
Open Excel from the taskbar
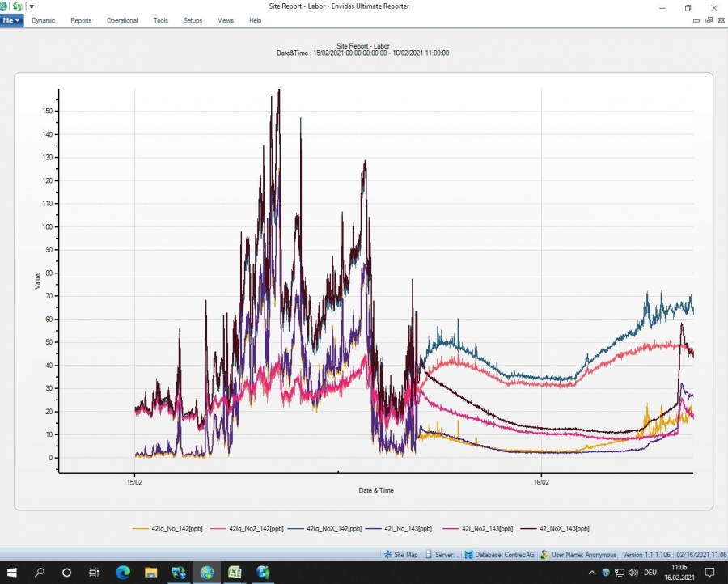pyautogui.click(x=235, y=573)
